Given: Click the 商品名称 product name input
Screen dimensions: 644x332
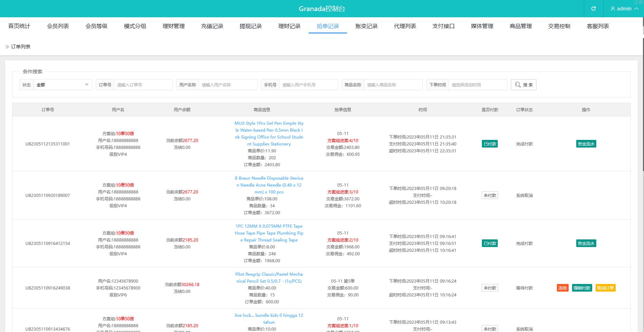Looking at the screenshot, I should [x=393, y=85].
